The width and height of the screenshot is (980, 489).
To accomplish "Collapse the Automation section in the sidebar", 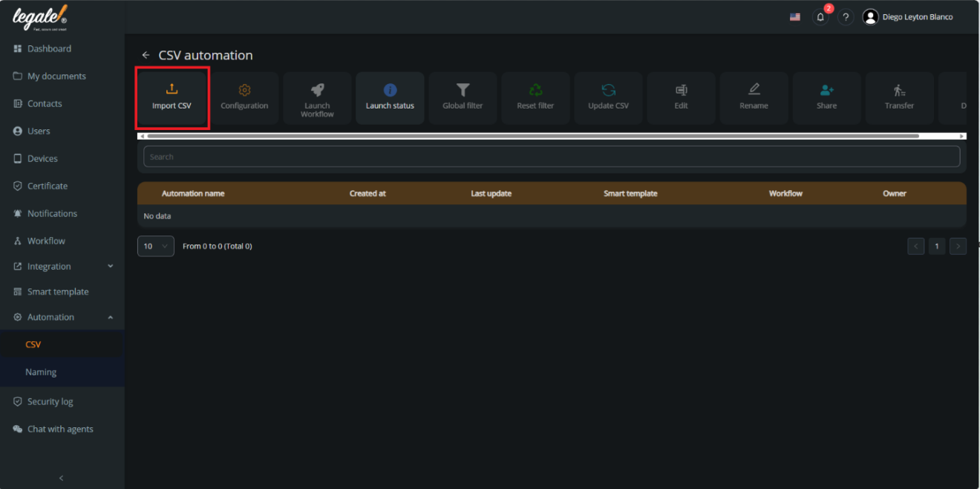I will (x=62, y=317).
